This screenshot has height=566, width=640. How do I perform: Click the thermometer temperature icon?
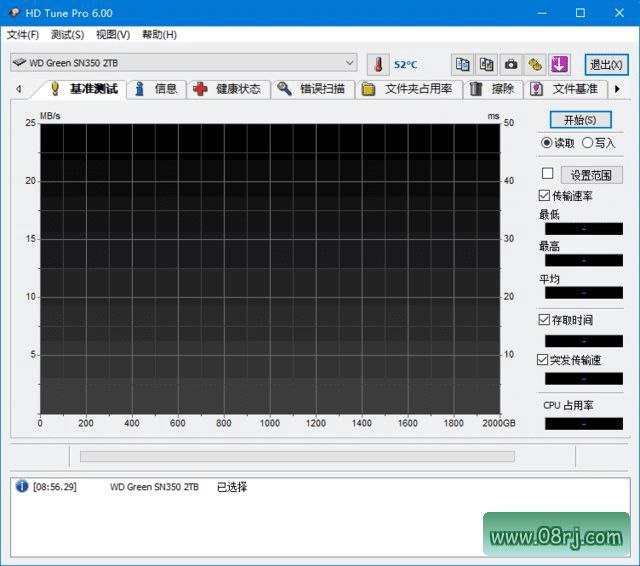click(378, 64)
